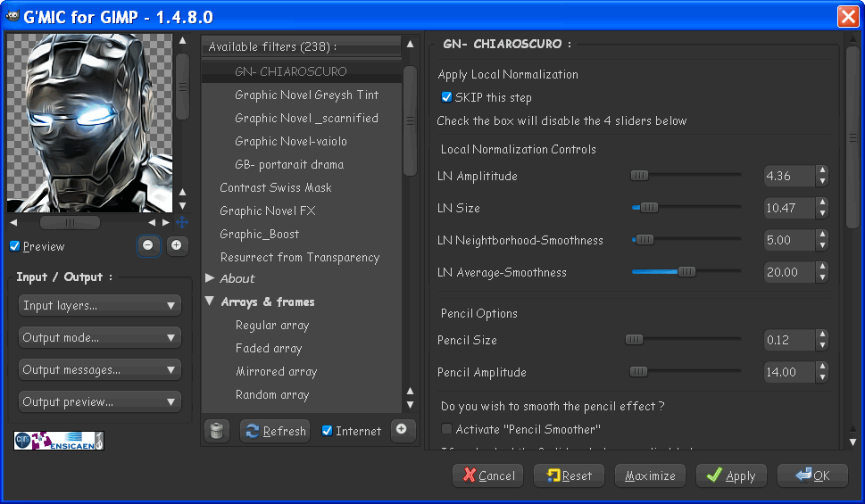Click right arrow of preview horizontal scrollbar
865x504 pixels.
[x=165, y=223]
